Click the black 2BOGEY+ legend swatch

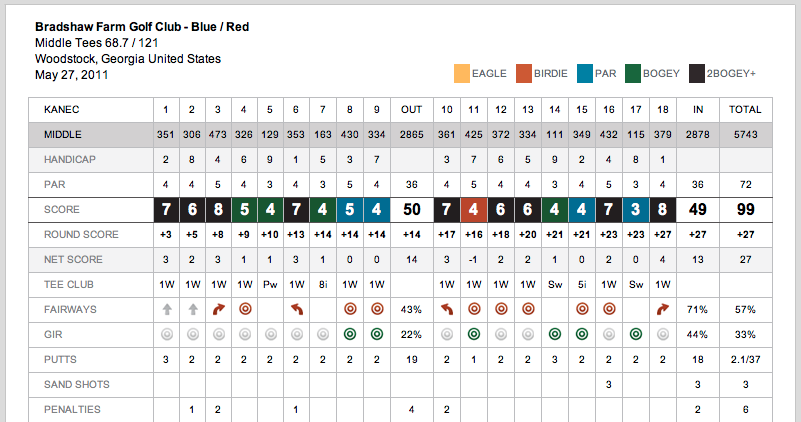pos(697,74)
